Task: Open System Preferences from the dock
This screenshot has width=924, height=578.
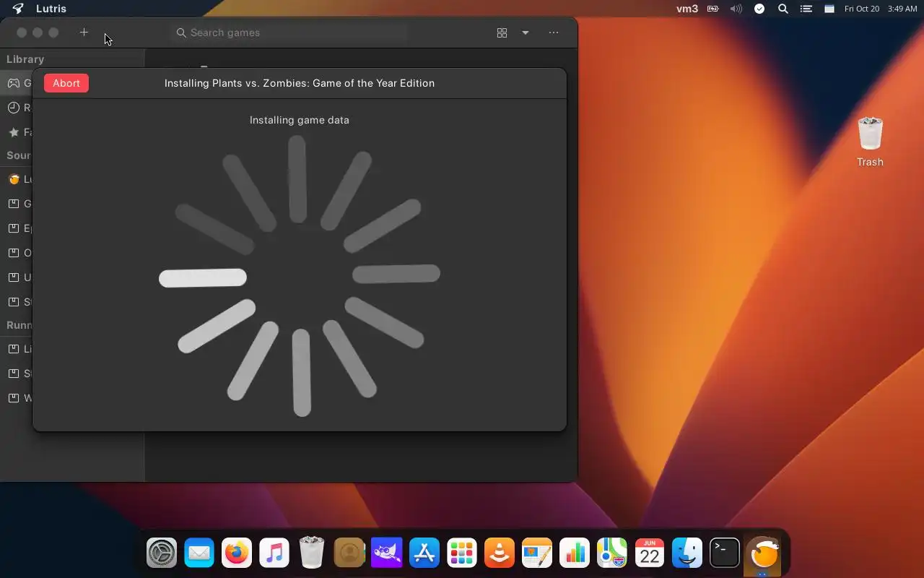Action: [x=162, y=554]
